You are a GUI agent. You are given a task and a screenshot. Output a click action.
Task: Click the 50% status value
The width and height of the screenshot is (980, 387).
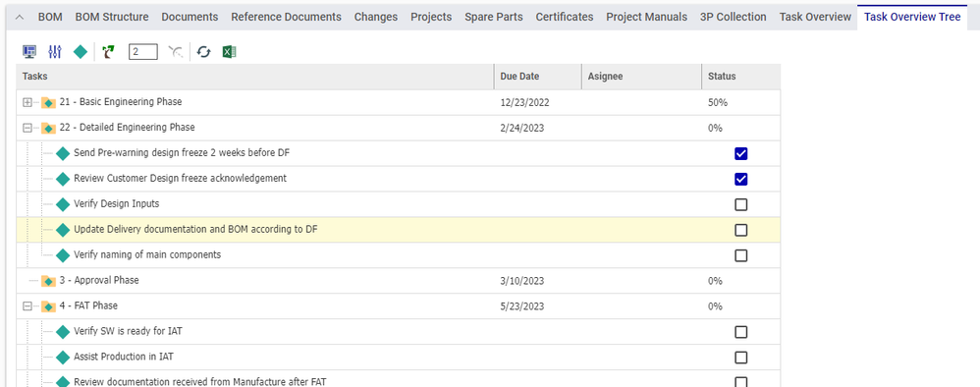[x=718, y=102]
